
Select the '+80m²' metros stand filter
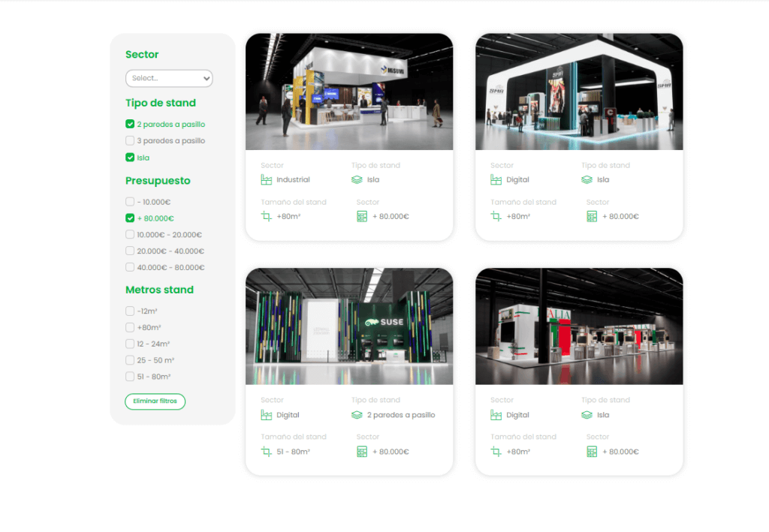click(x=130, y=327)
